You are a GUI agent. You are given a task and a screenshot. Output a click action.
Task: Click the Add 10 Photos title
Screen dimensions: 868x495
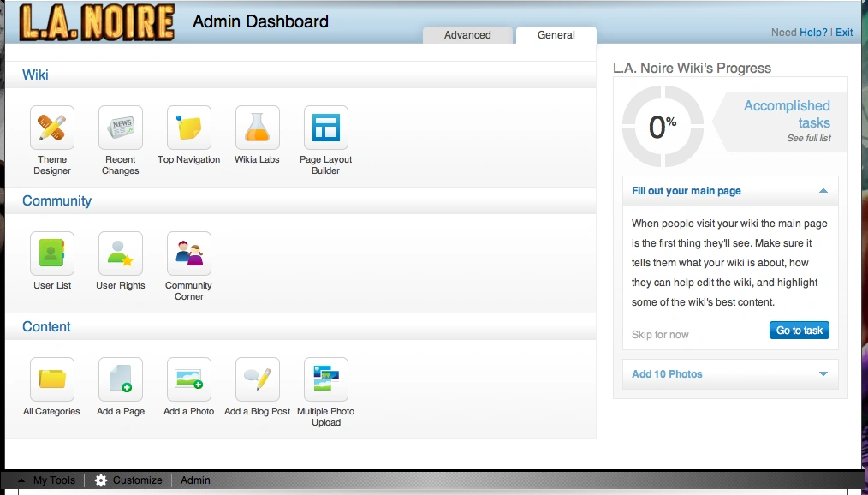pyautogui.click(x=667, y=374)
